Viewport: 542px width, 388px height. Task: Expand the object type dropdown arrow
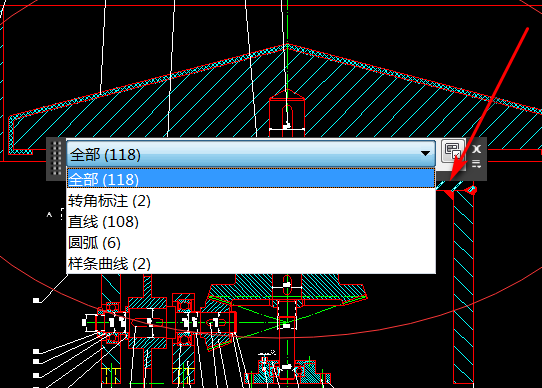(426, 154)
